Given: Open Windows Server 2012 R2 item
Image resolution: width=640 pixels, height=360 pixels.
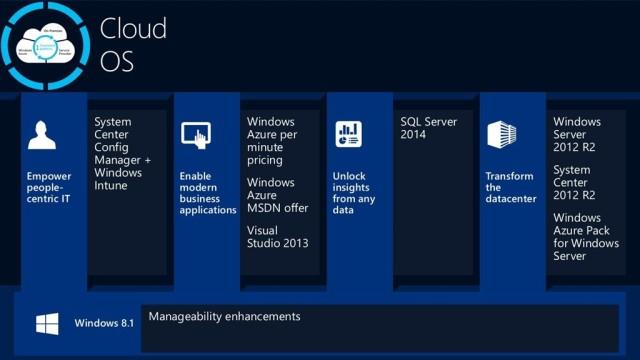Looking at the screenshot, I should [577, 134].
